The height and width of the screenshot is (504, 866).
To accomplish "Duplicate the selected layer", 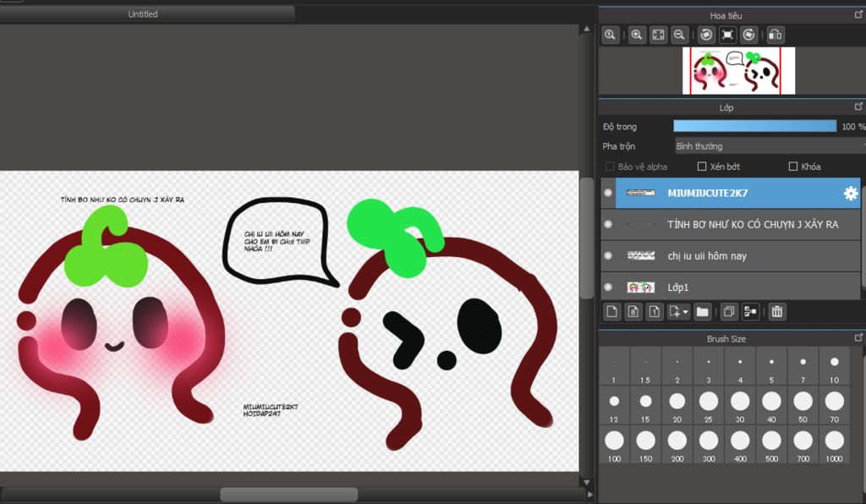I will (729, 312).
